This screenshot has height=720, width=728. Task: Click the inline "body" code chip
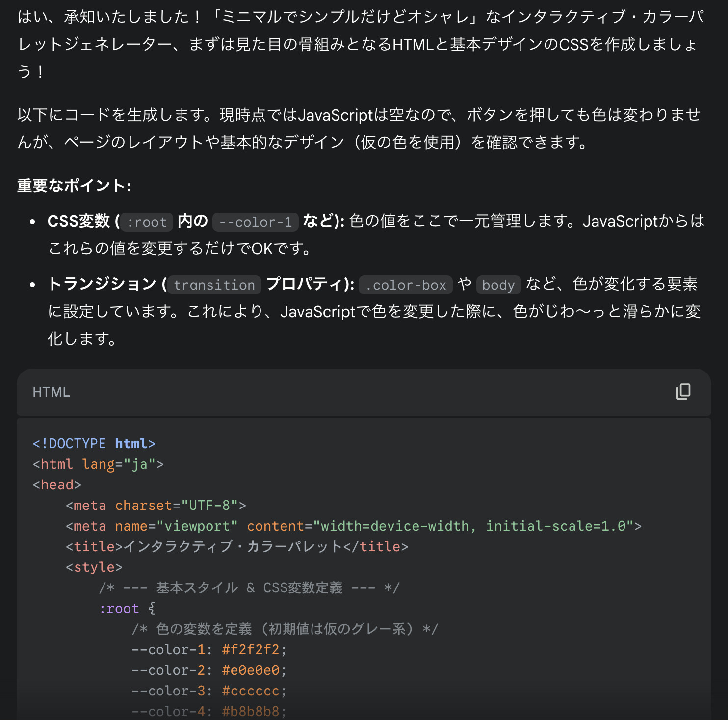tap(498, 285)
